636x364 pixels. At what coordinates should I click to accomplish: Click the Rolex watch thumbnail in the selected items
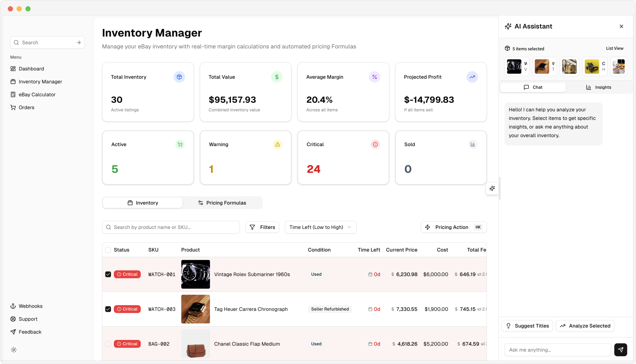click(514, 67)
